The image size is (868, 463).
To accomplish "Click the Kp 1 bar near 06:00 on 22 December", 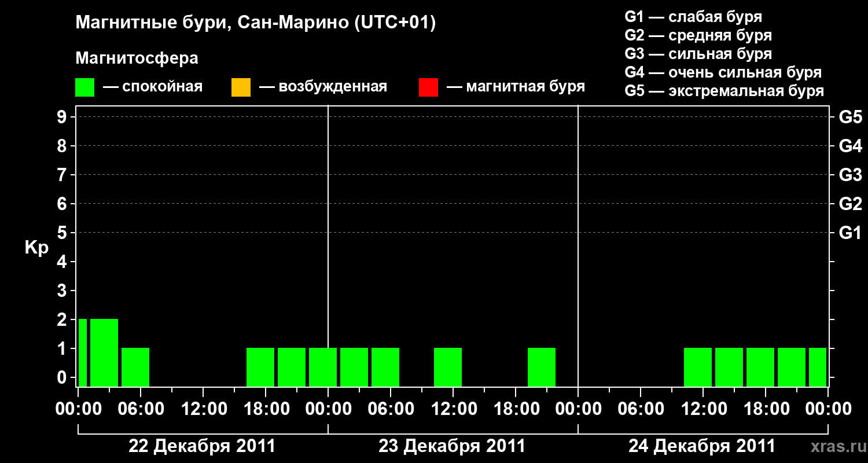I will coord(135,367).
